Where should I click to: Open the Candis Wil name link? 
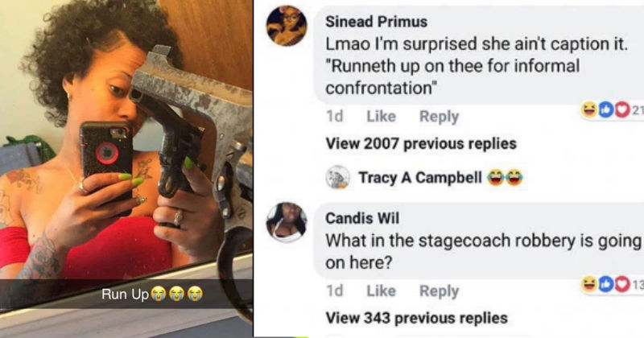pos(361,218)
